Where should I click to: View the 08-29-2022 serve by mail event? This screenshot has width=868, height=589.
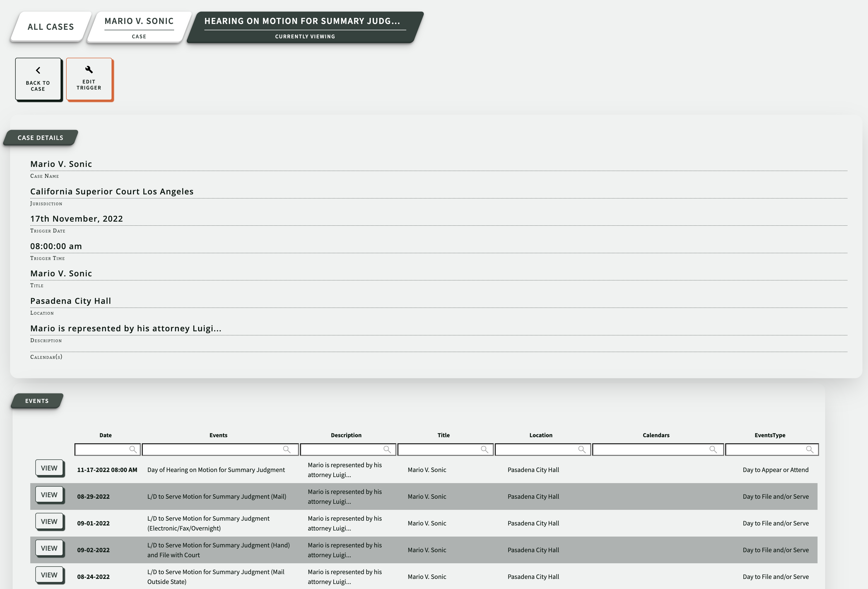tap(49, 495)
